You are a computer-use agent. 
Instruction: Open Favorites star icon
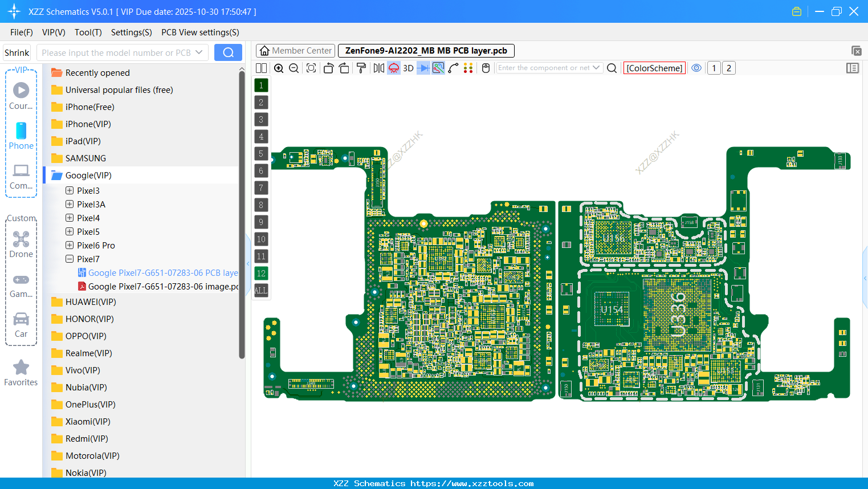pyautogui.click(x=21, y=373)
